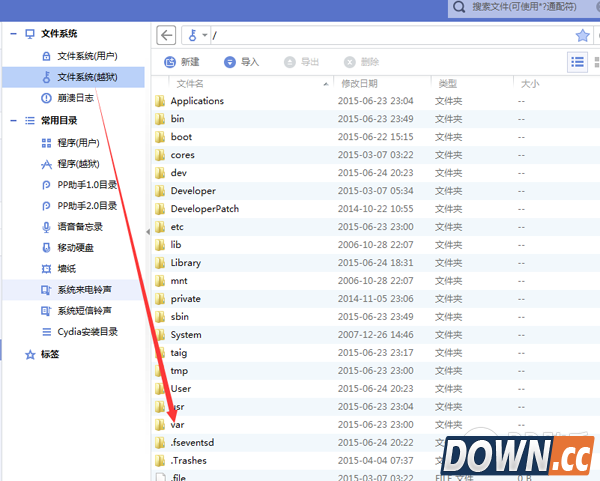Click the 导入 (Import) button

click(241, 62)
